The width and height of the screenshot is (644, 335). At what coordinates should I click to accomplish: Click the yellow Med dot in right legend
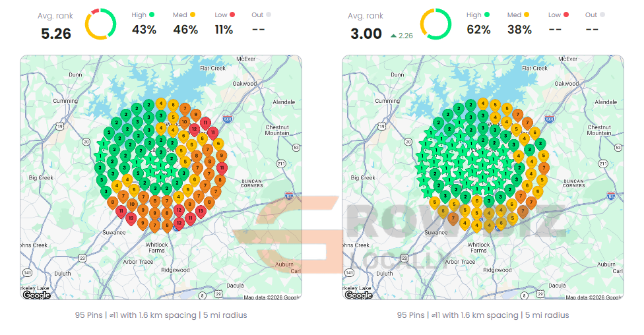[527, 15]
